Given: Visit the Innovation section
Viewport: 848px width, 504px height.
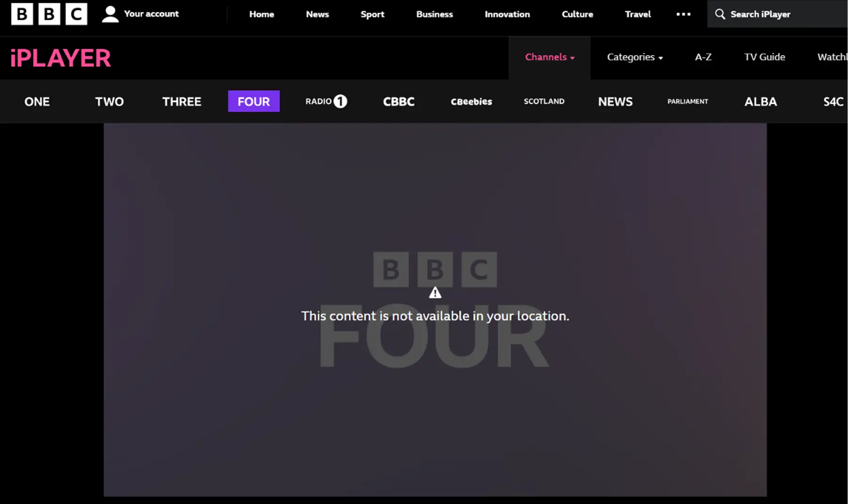Looking at the screenshot, I should click(507, 14).
